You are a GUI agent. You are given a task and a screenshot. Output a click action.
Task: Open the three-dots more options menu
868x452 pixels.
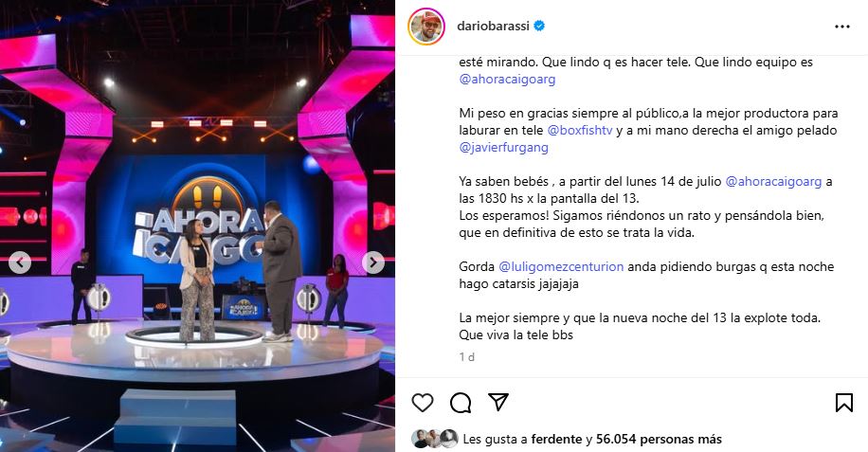(842, 27)
